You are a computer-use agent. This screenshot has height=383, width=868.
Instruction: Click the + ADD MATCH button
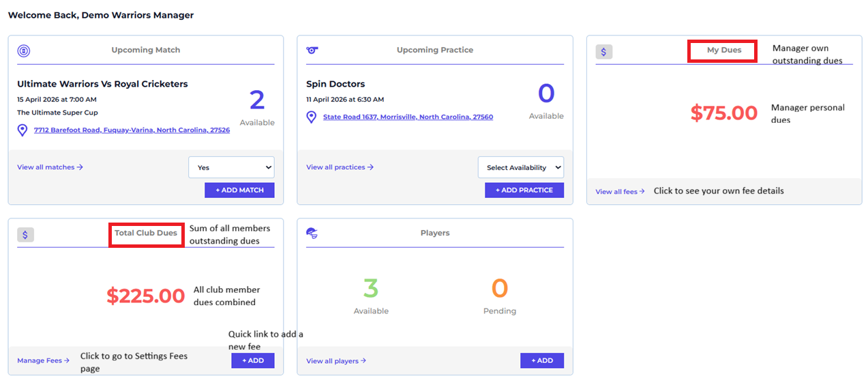point(239,190)
